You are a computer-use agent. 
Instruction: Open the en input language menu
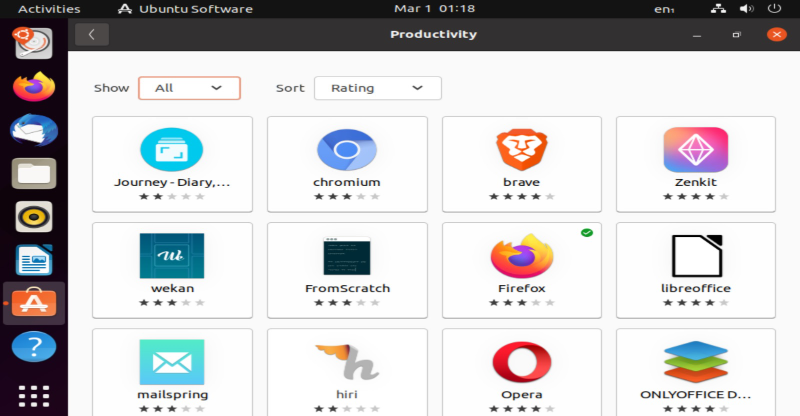[663, 9]
